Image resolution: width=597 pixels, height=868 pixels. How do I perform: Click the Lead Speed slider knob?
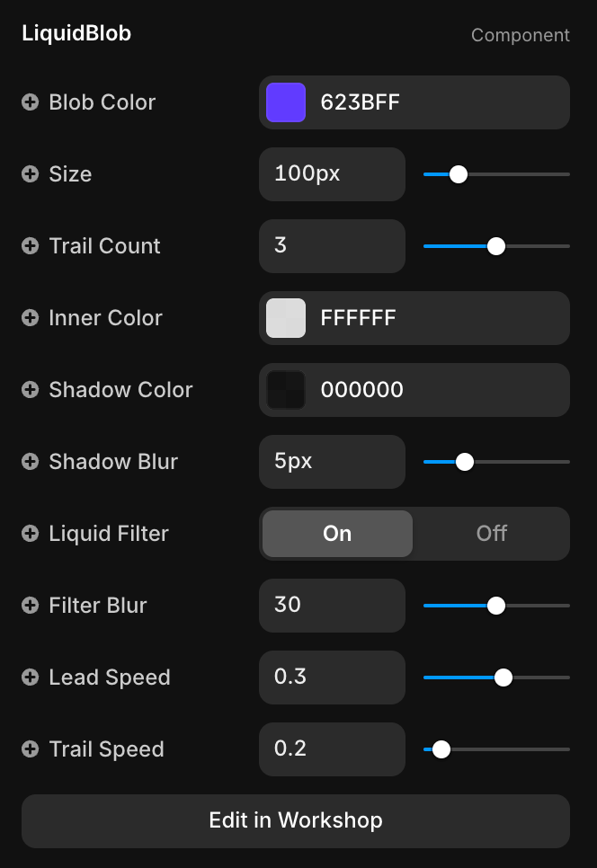point(503,678)
